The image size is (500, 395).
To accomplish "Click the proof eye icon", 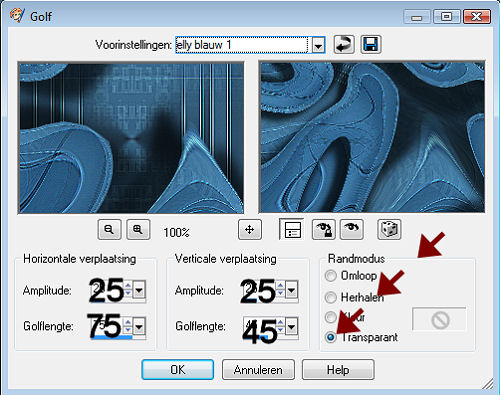I will point(351,229).
